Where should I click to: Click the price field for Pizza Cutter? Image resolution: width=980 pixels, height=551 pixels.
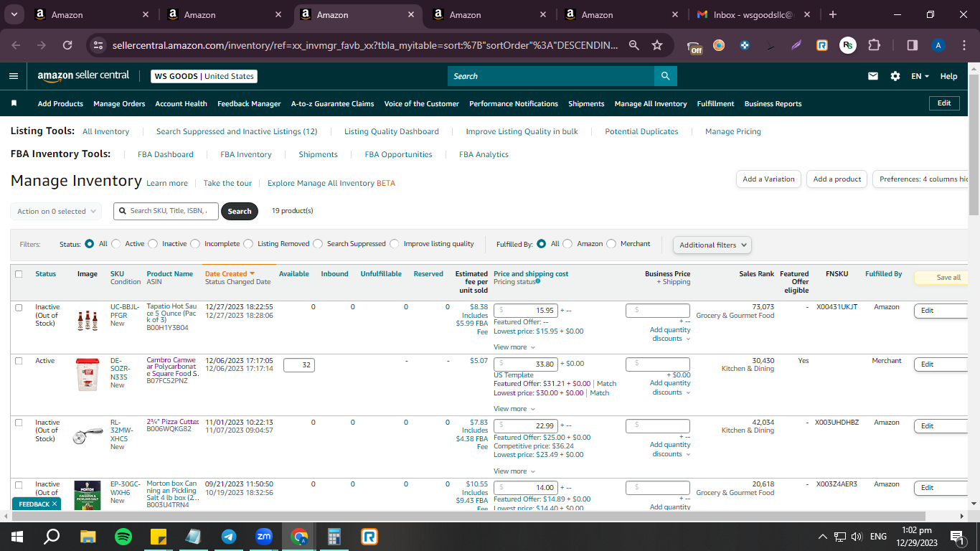tap(526, 426)
